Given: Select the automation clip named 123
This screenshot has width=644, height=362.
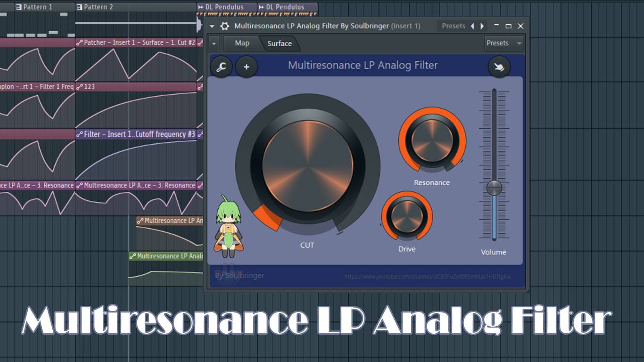Looking at the screenshot, I should point(136,87).
